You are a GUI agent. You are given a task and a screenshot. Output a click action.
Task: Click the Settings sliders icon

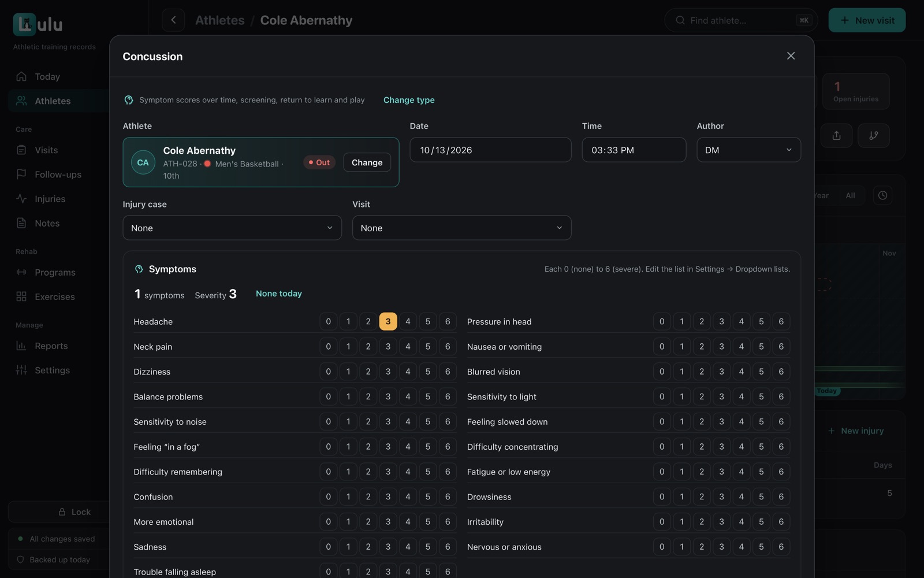click(x=21, y=370)
